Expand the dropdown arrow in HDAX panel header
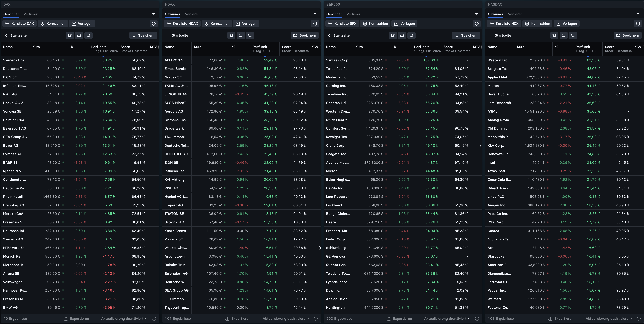644x324 pixels. (315, 14)
